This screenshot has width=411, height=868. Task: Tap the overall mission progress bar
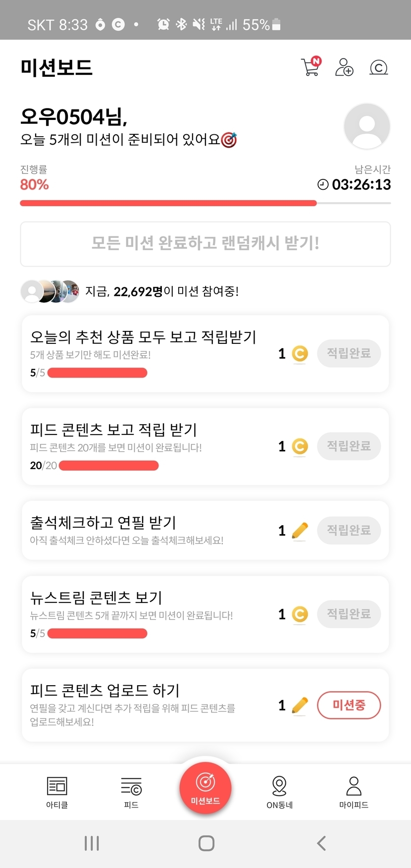205,203
